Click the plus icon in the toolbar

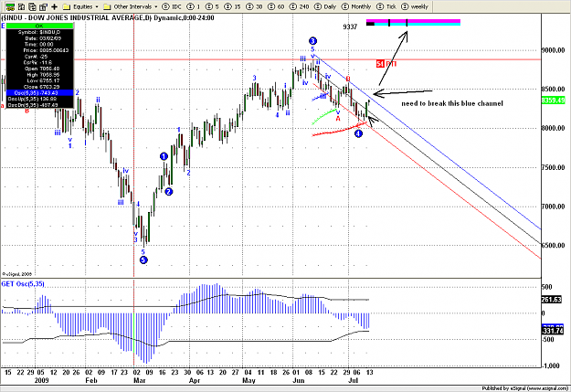pos(55,6)
